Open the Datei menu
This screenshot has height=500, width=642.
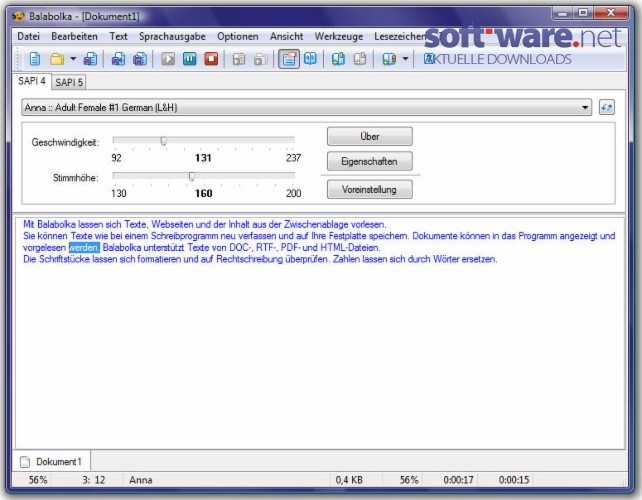pos(28,36)
